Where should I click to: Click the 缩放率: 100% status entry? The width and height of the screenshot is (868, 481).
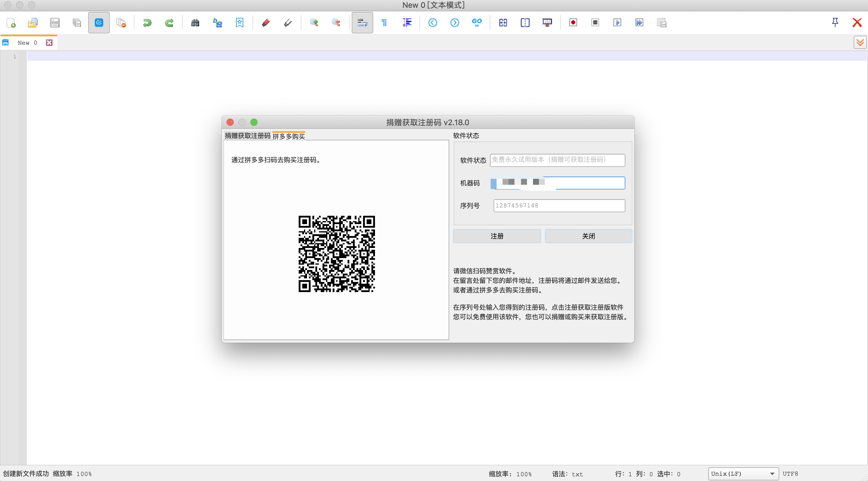point(510,474)
